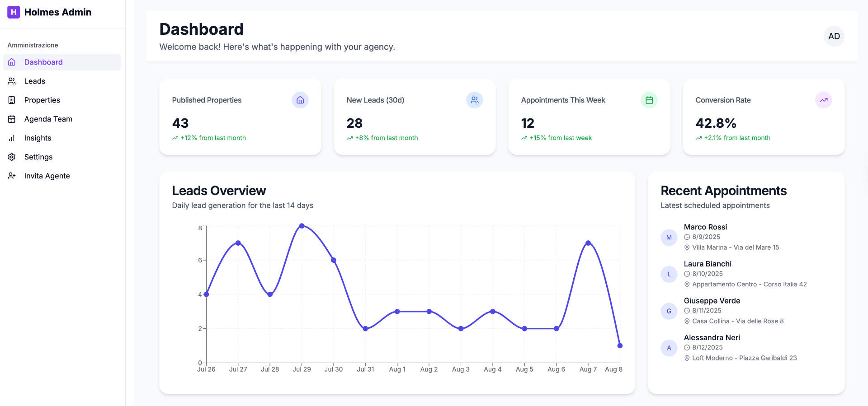
Task: Click the people icon on New Leads card
Action: (x=474, y=100)
